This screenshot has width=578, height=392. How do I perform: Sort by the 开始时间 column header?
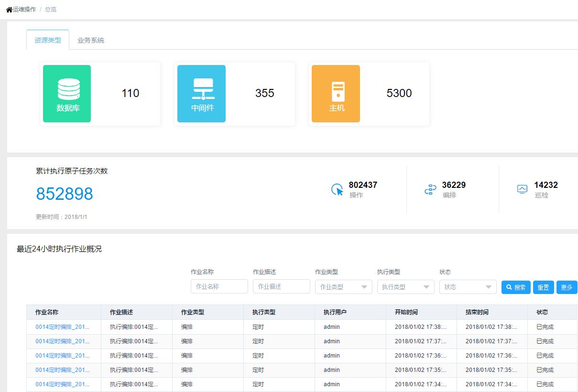tap(406, 312)
